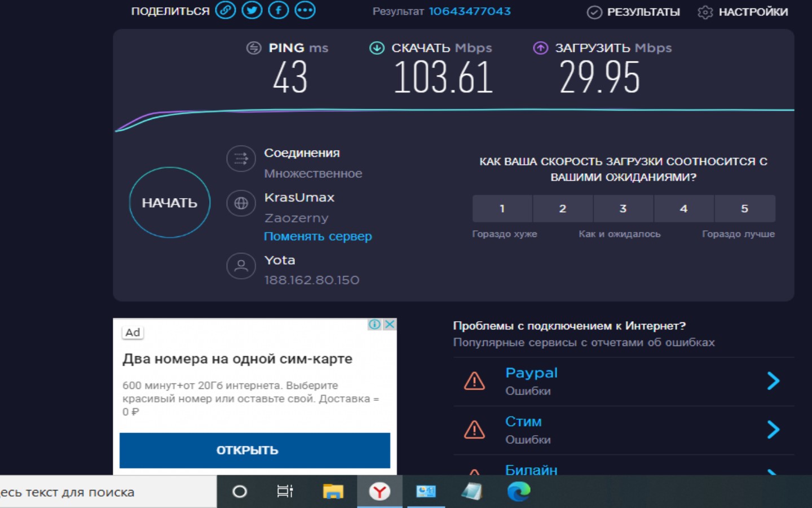Click the 103.61 download speed value
Viewport: 812px width, 508px height.
[x=443, y=77]
